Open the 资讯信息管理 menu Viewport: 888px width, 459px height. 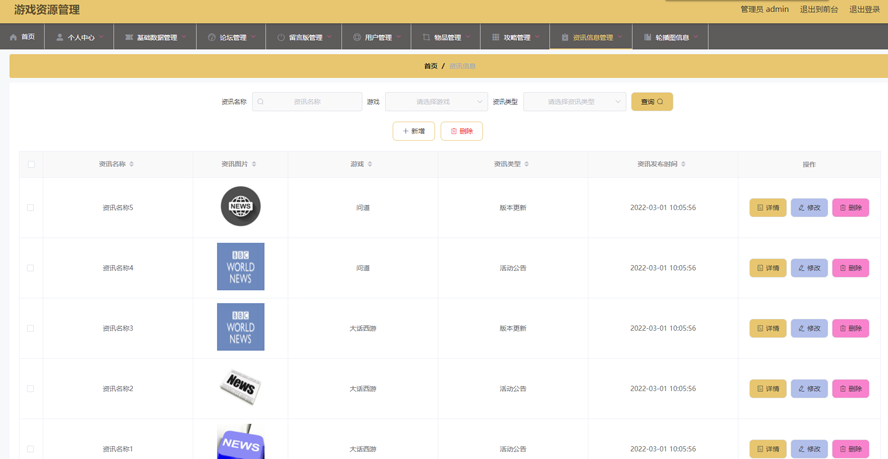[591, 37]
